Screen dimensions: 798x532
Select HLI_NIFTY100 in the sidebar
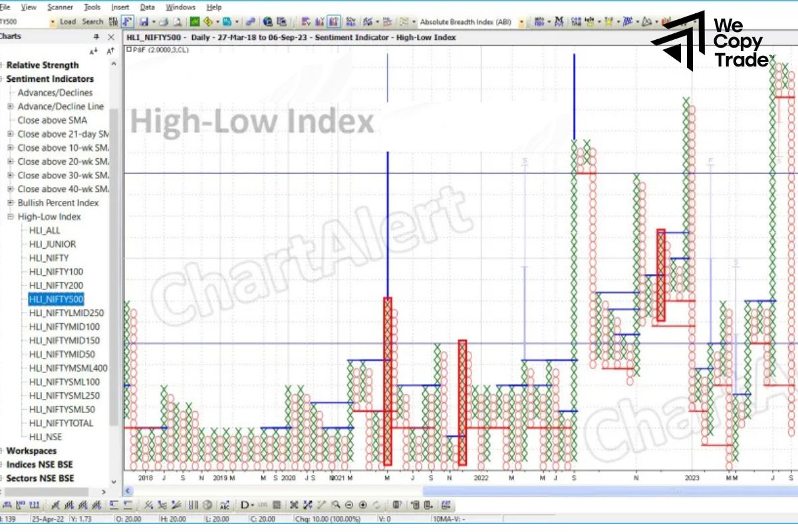coord(57,271)
